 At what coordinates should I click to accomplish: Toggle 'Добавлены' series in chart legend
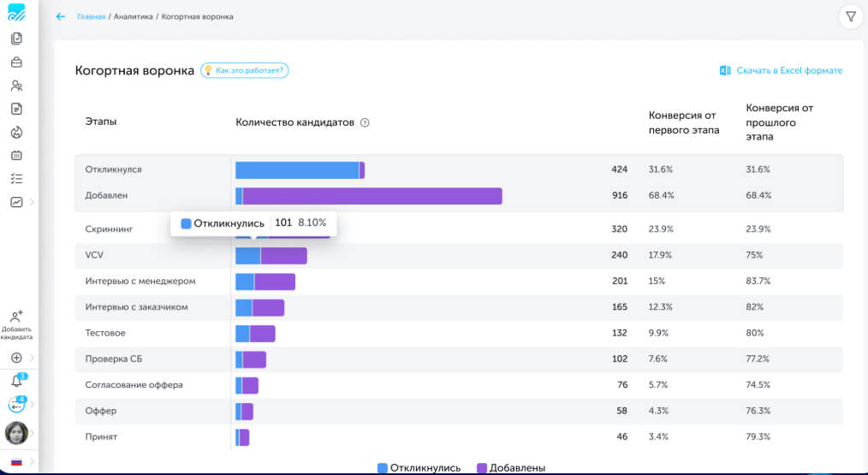pyautogui.click(x=511, y=468)
